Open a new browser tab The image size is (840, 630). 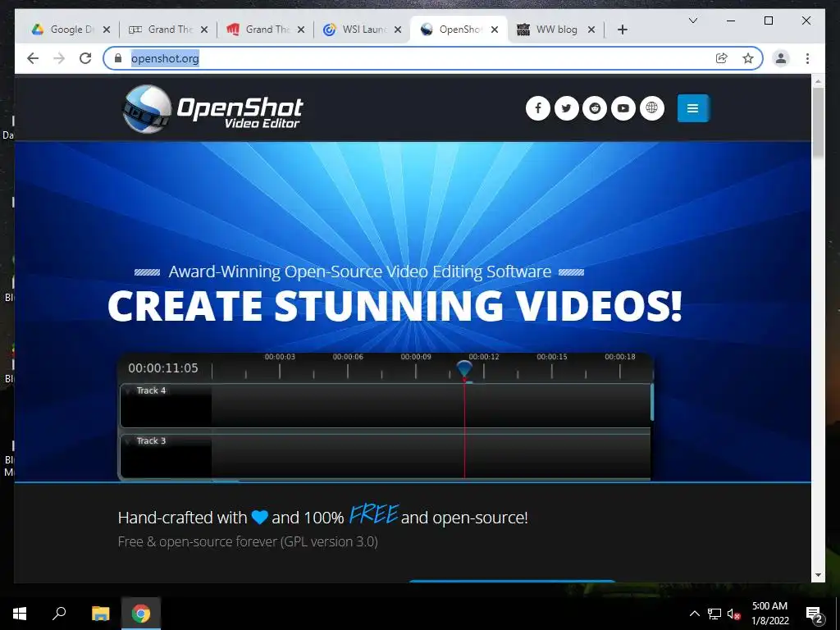(x=622, y=30)
